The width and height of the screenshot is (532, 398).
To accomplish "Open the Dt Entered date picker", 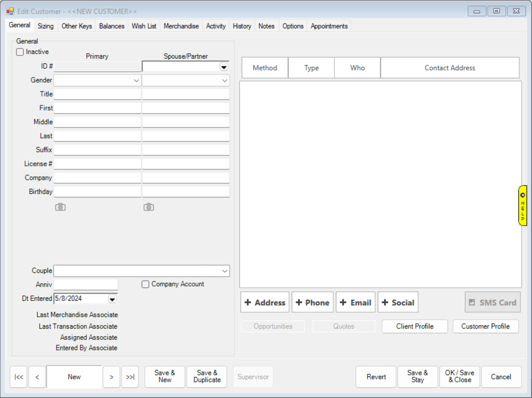I will (x=112, y=299).
